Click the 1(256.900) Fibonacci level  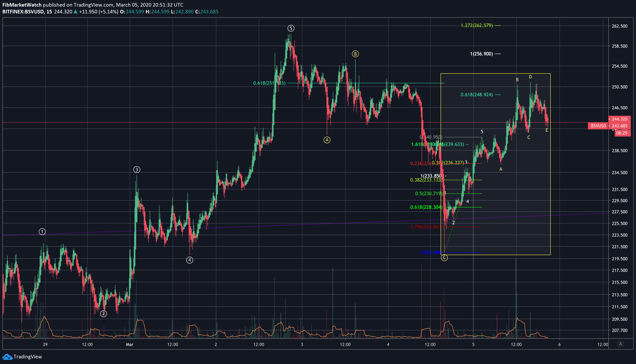[x=481, y=54]
